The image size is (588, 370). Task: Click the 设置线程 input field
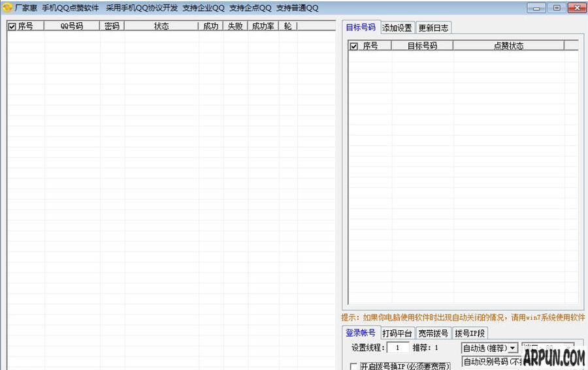(397, 348)
